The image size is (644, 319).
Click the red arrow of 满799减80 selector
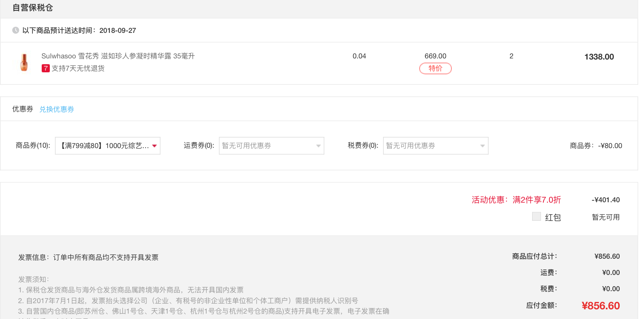pos(154,146)
